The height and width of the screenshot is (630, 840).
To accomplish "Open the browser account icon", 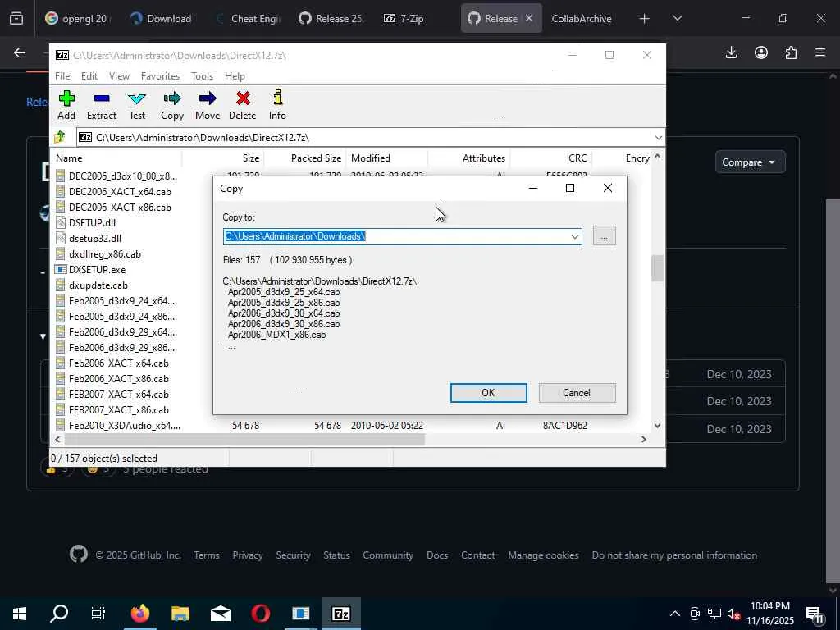I will pos(760,52).
